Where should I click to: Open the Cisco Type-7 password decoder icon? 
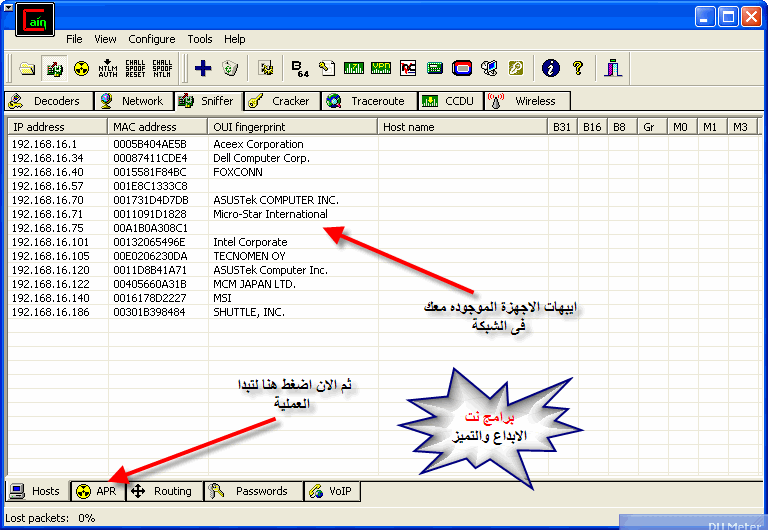pyautogui.click(x=354, y=68)
